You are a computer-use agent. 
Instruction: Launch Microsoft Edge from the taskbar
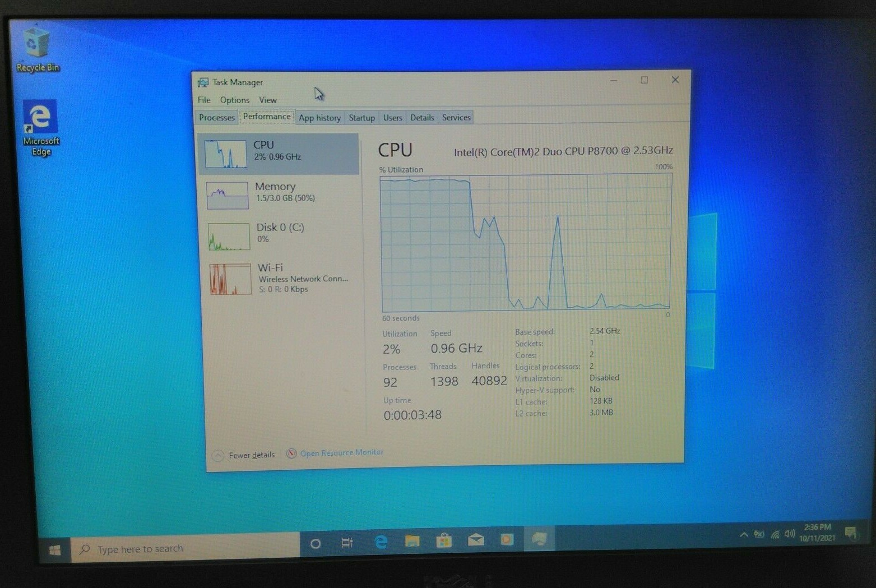[381, 541]
